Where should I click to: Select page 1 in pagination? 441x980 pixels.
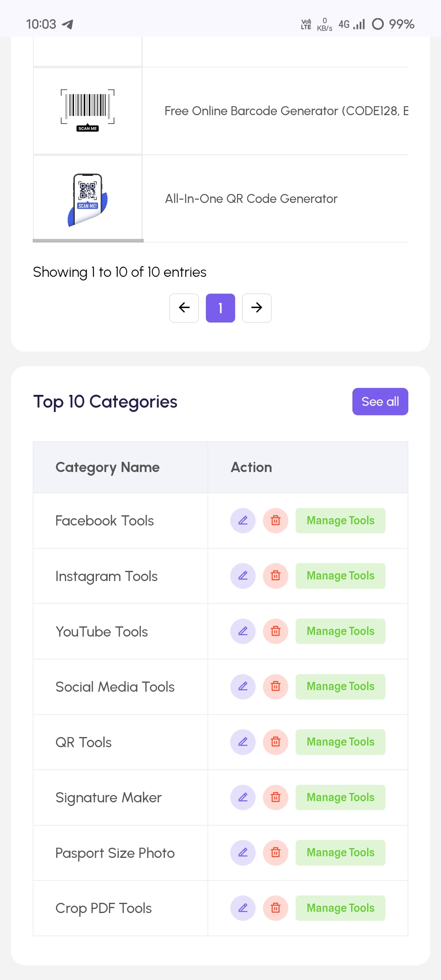220,308
